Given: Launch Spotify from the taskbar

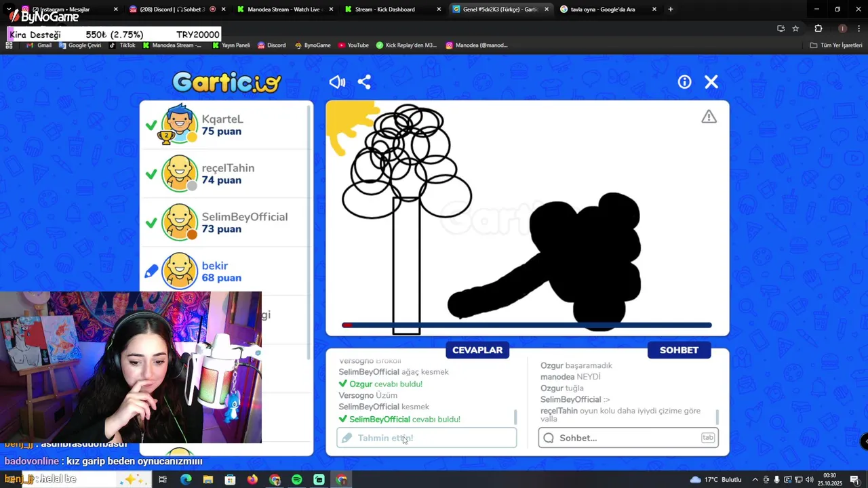Looking at the screenshot, I should (296, 480).
